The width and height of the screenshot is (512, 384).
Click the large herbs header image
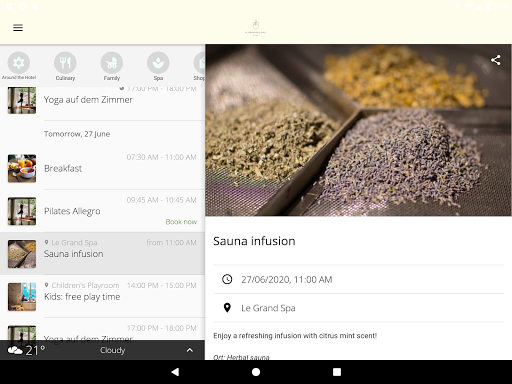pyautogui.click(x=358, y=130)
